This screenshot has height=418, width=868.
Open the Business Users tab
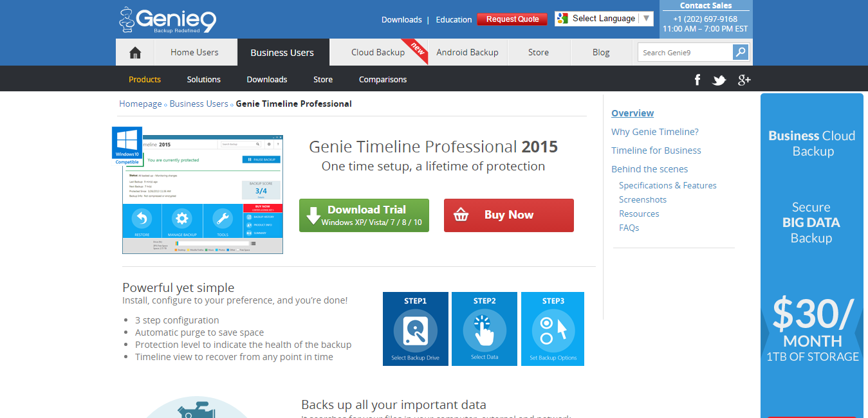(282, 52)
